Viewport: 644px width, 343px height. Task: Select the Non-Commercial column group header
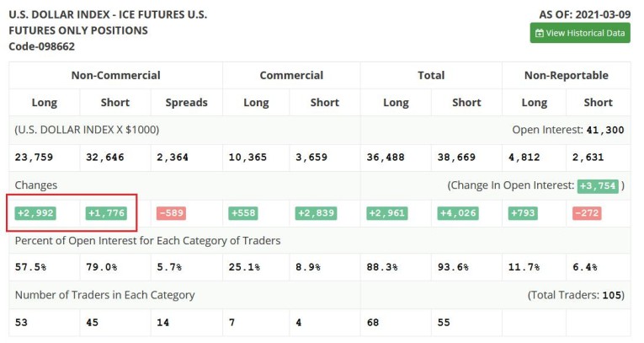[x=115, y=75]
